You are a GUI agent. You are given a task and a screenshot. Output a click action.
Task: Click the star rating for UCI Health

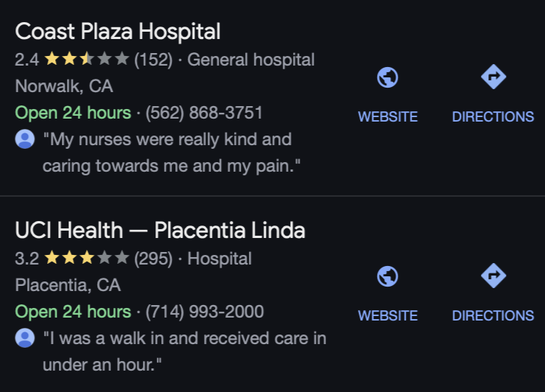[86, 259]
